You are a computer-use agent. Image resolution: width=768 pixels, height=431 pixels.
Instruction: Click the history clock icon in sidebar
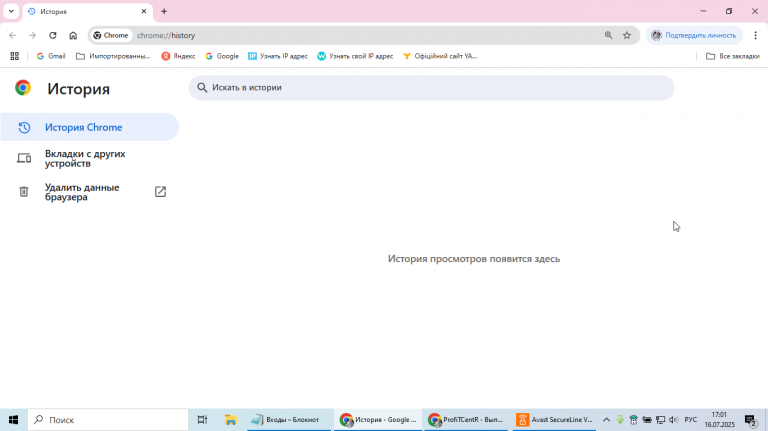click(24, 127)
